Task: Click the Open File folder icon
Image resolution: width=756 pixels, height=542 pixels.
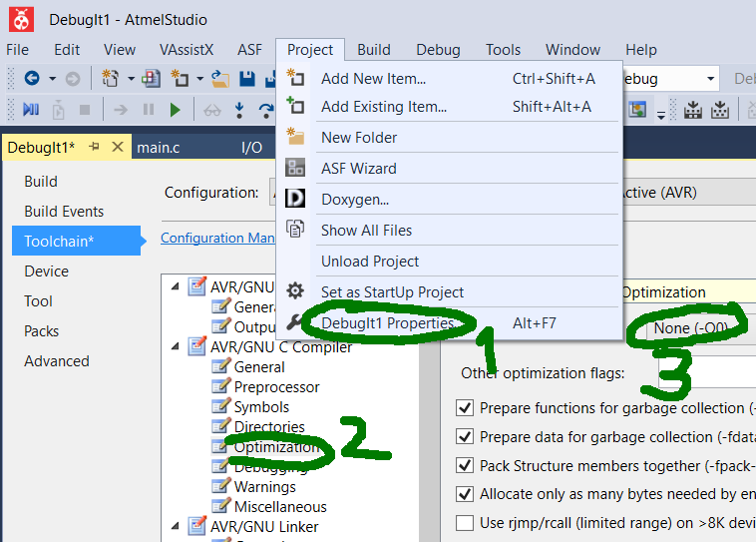Action: 220,79
